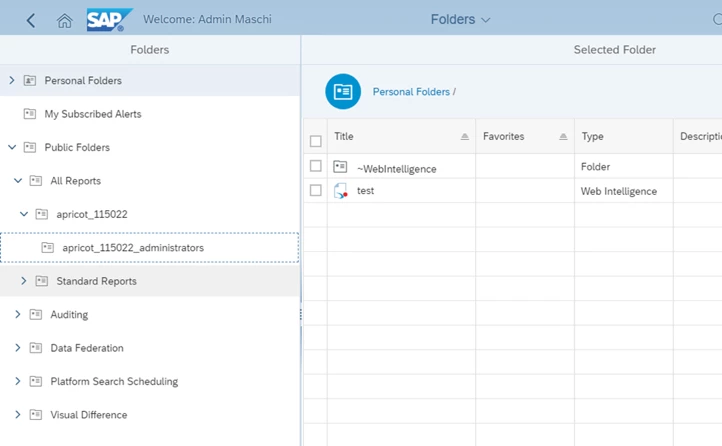Image resolution: width=722 pixels, height=446 pixels.
Task: Select All Reports in the tree
Action: [76, 181]
